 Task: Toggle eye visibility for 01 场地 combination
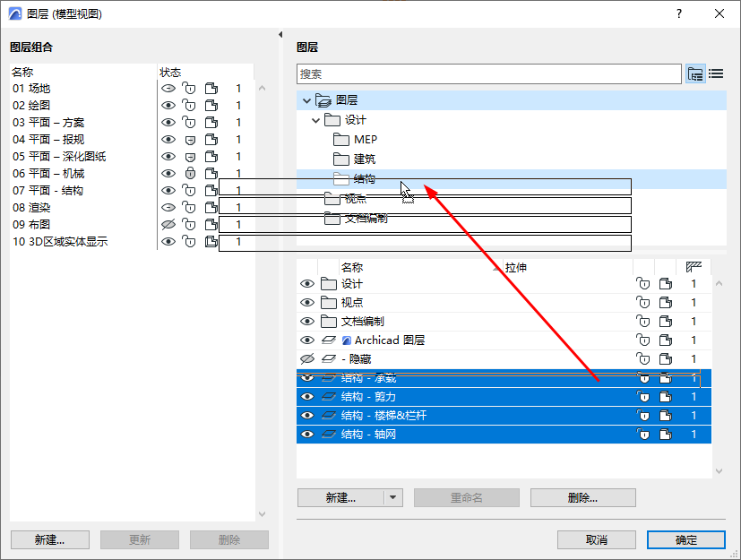(x=168, y=89)
